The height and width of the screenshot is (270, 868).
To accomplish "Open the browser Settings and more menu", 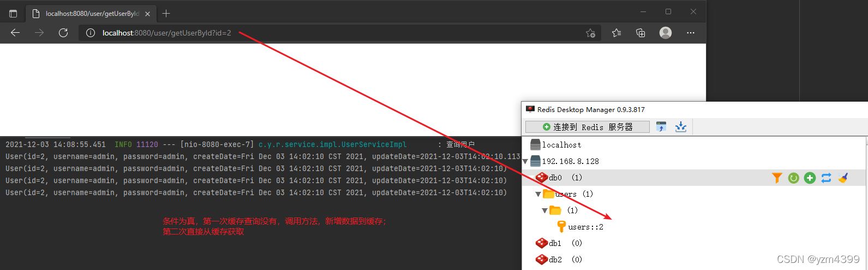I will (691, 33).
